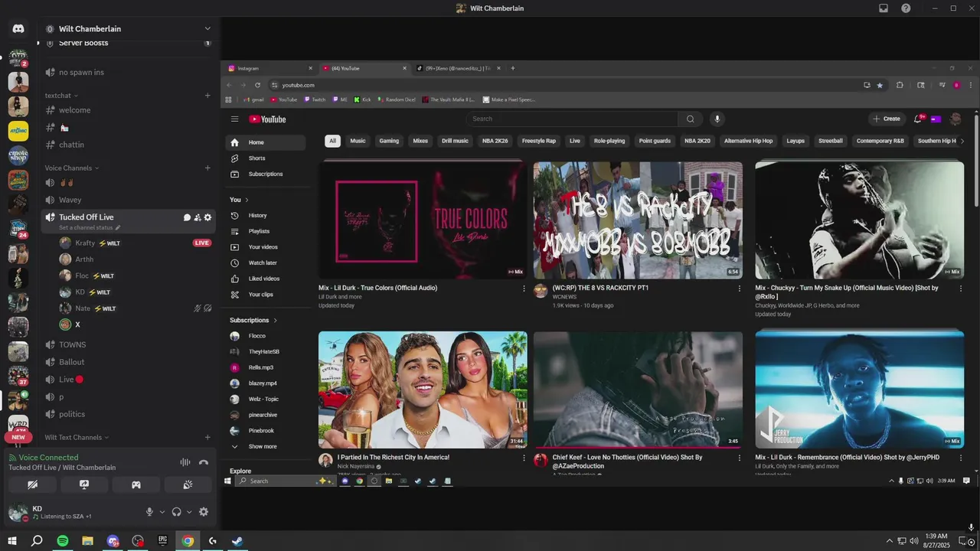Open options for THE 8 VS RACKCITY video

[740, 289]
